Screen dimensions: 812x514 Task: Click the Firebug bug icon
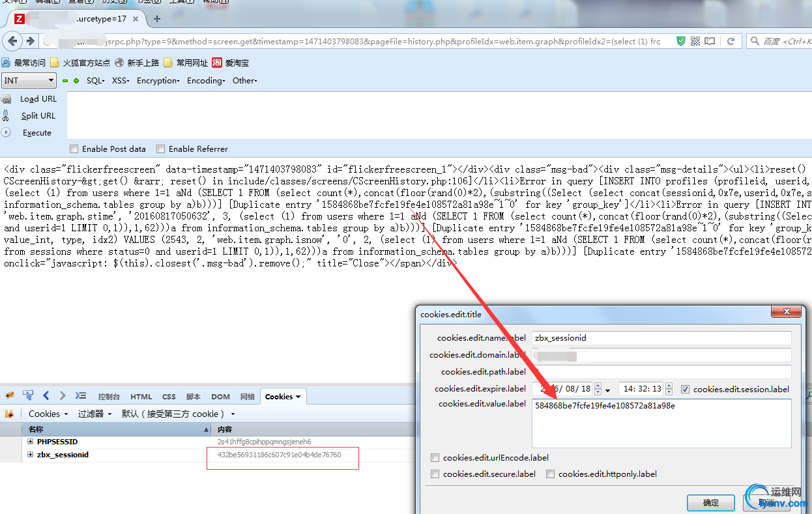click(10, 395)
